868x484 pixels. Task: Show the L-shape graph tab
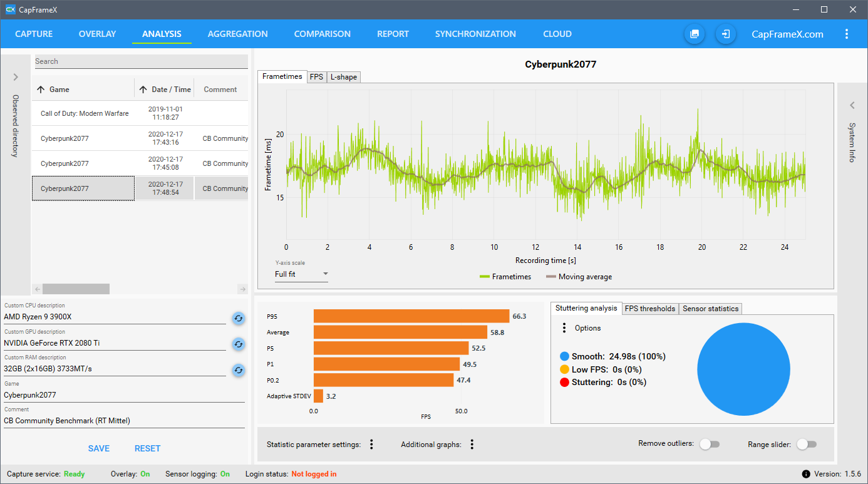click(x=344, y=77)
